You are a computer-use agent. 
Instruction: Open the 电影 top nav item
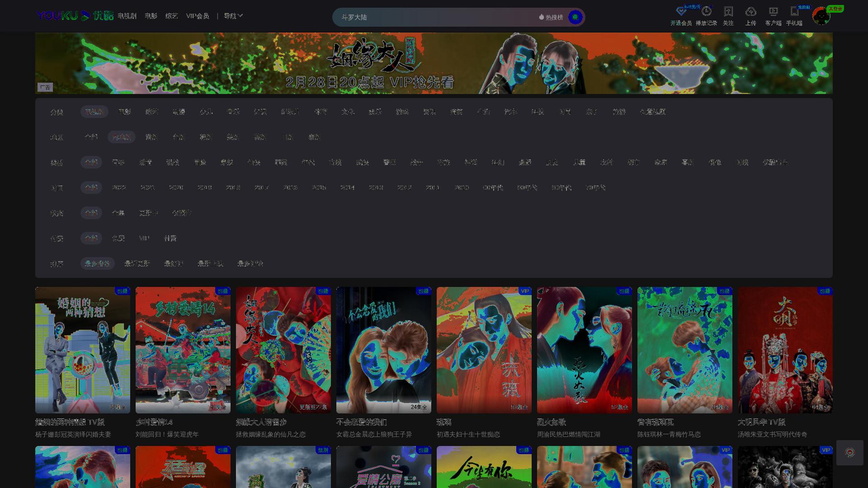pyautogui.click(x=151, y=16)
